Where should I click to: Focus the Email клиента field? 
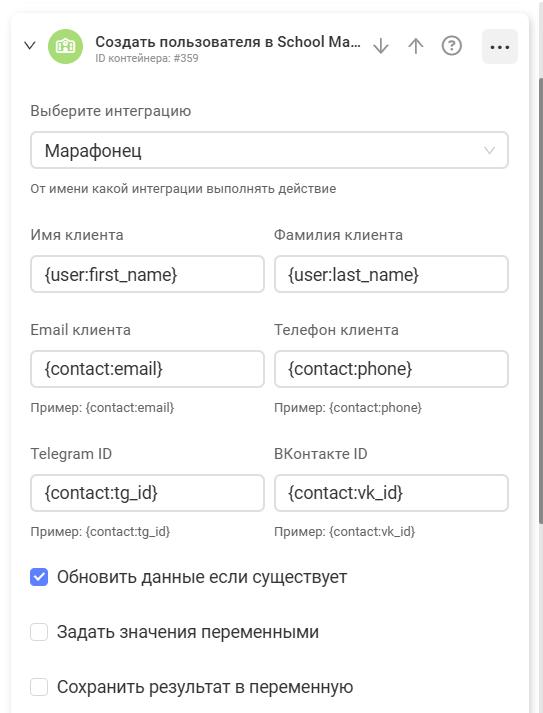click(x=147, y=369)
